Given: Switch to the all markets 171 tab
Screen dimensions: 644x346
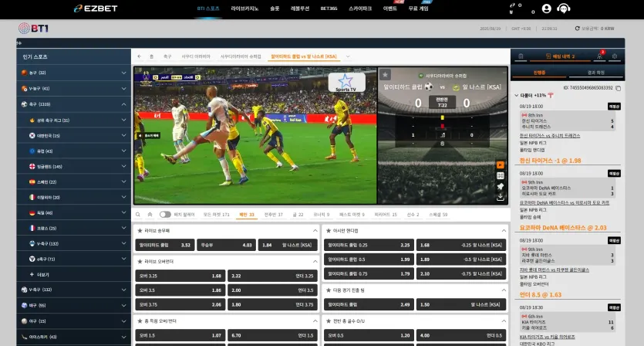Looking at the screenshot, I should pyautogui.click(x=217, y=215).
